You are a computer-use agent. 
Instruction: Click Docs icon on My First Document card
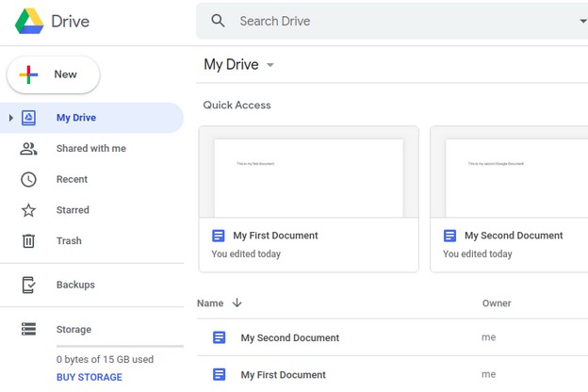click(219, 236)
